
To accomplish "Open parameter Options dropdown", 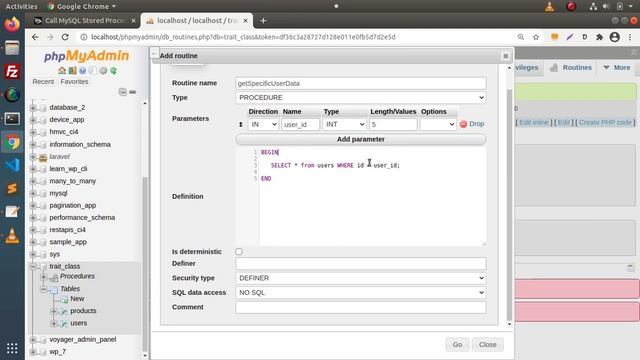I will [x=438, y=124].
